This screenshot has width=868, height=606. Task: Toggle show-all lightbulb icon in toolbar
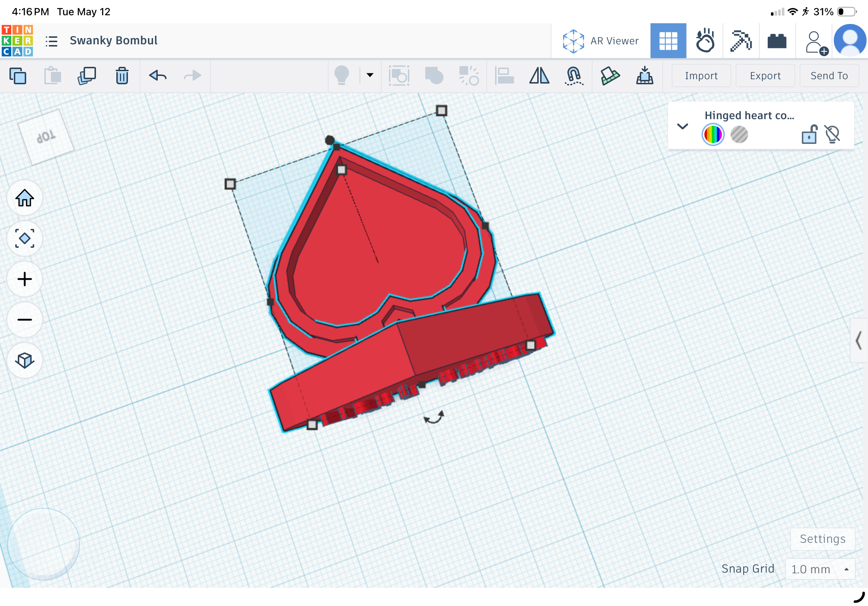tap(341, 76)
